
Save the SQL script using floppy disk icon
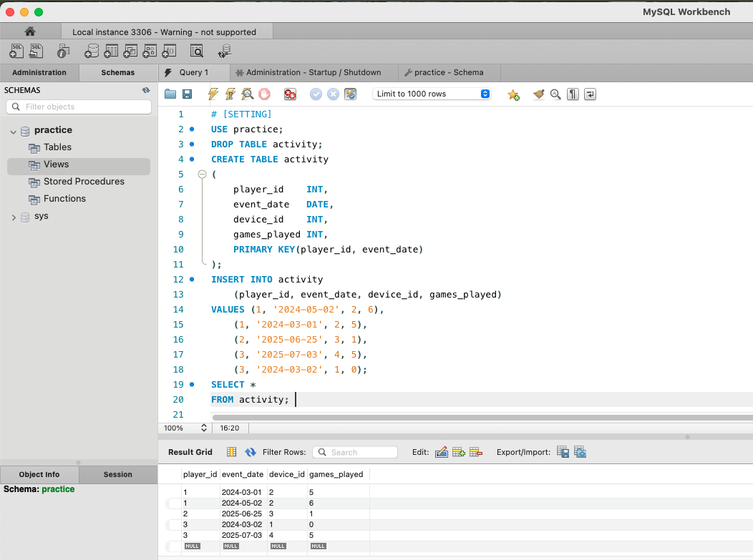187,94
